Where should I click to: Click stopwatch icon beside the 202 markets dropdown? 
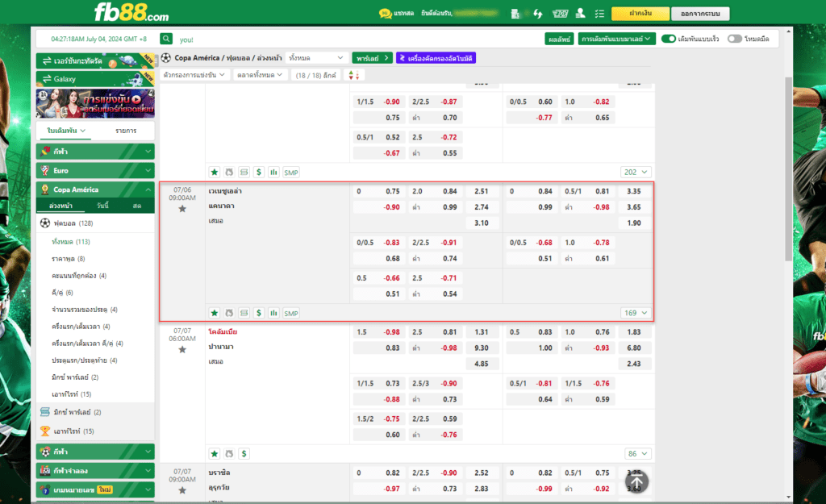pyautogui.click(x=229, y=173)
